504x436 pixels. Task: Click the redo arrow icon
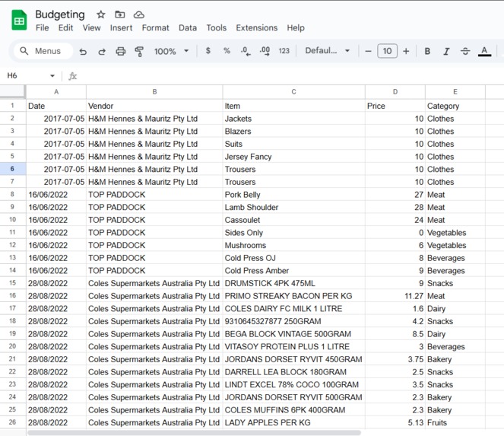(x=102, y=51)
